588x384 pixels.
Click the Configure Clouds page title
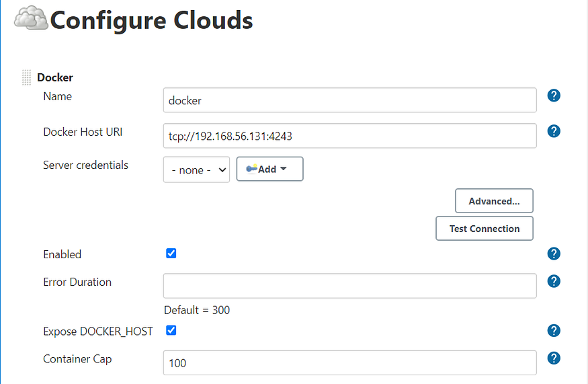151,20
